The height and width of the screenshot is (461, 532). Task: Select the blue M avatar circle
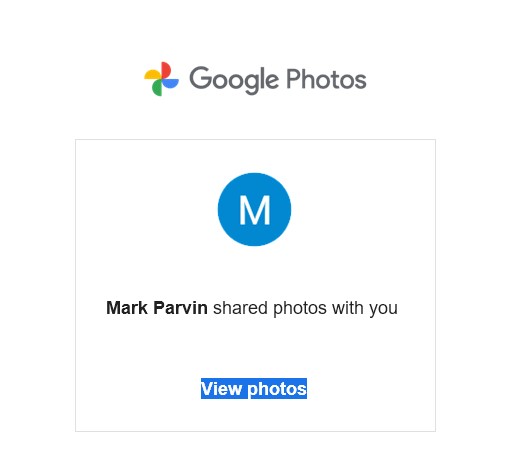click(x=254, y=209)
